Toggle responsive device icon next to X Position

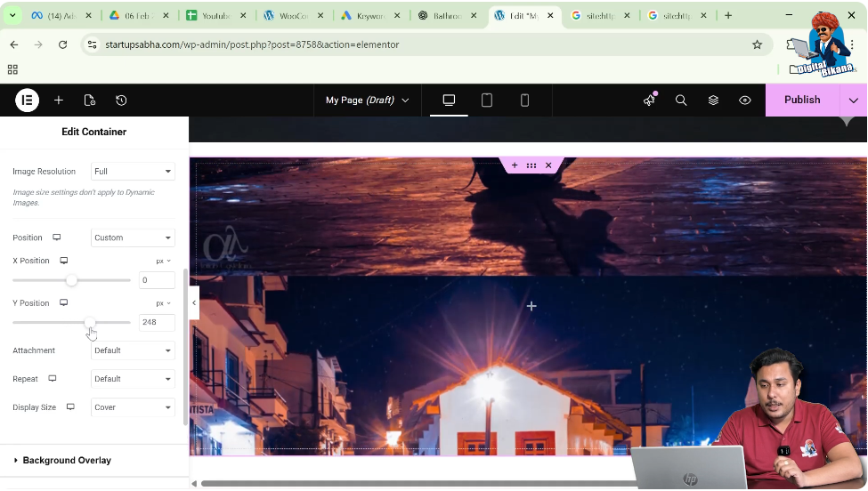coord(64,261)
